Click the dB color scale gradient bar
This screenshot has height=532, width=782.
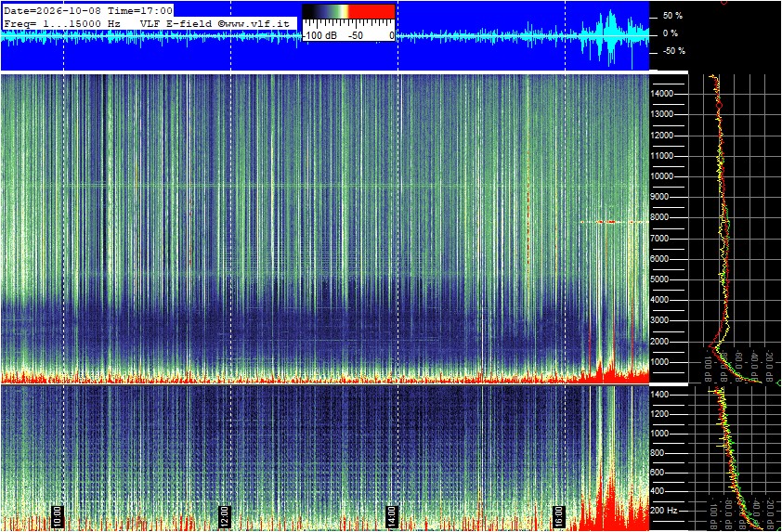[x=348, y=11]
